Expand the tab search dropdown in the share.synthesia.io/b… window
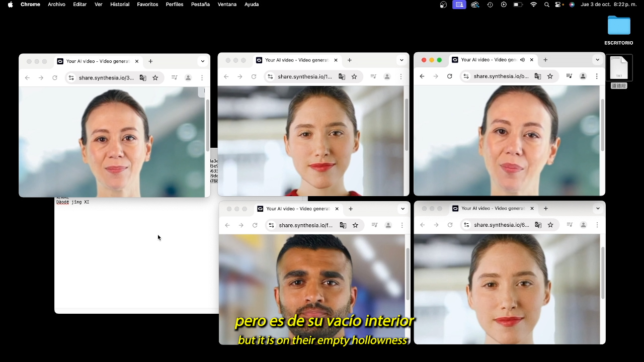 tap(597, 60)
